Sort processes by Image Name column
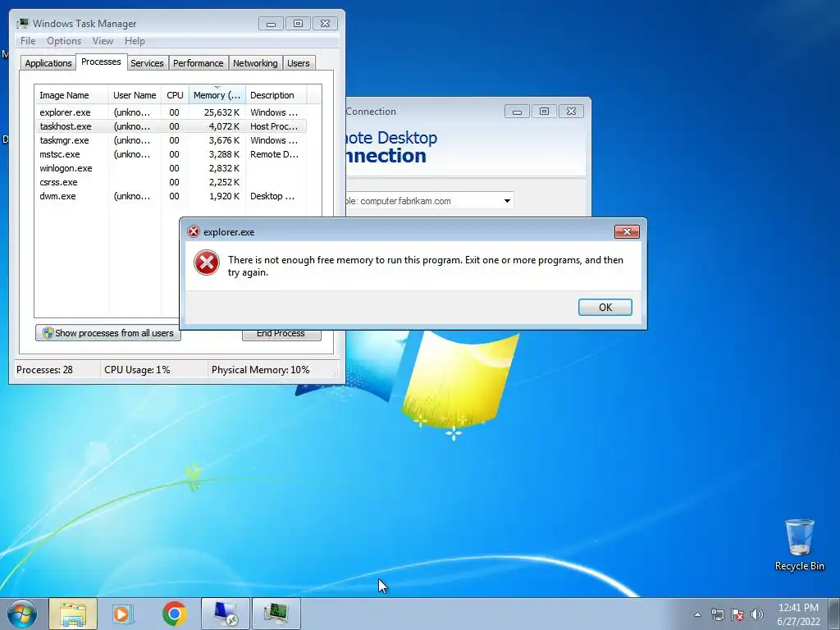 tap(71, 95)
